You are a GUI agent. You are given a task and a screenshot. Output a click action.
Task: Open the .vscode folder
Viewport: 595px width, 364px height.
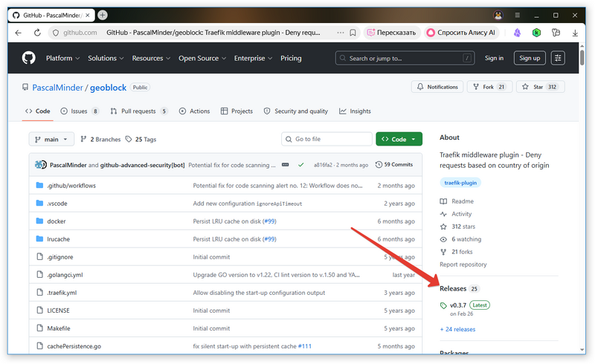click(57, 204)
